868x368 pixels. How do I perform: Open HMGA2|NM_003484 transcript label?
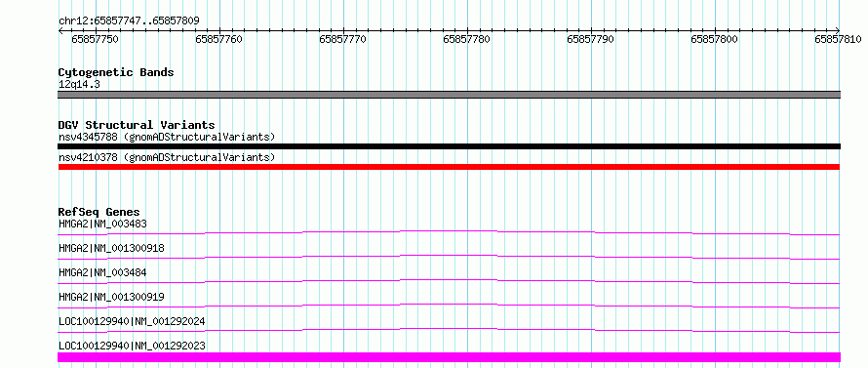[x=102, y=272]
